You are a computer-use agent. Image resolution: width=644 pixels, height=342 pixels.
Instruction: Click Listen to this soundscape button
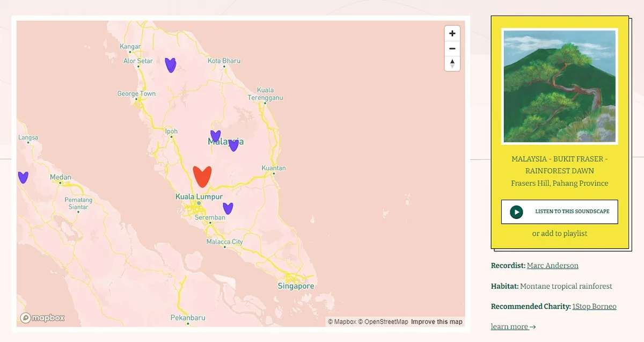(x=559, y=212)
